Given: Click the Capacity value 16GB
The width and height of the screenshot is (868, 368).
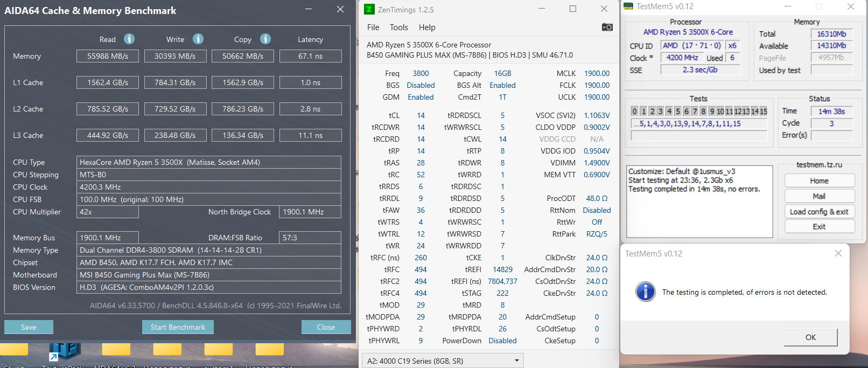Looking at the screenshot, I should point(502,73).
